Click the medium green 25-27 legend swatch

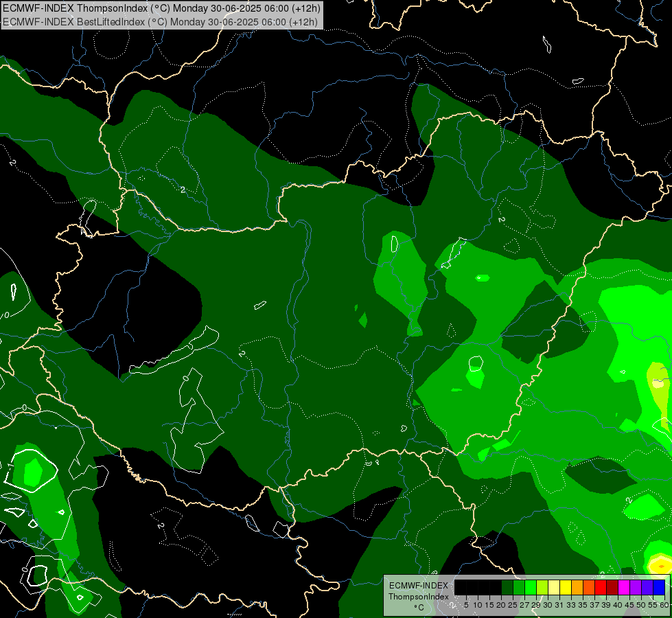point(519,587)
